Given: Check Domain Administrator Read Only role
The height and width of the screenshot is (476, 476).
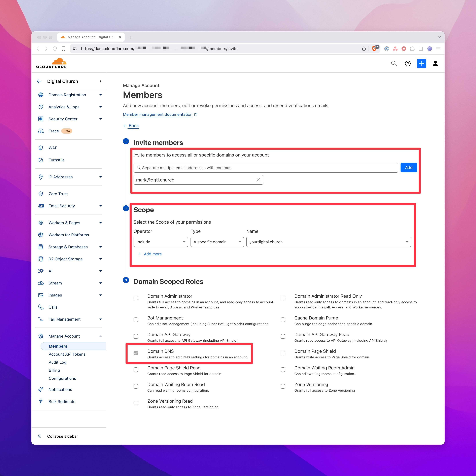Looking at the screenshot, I should (283, 298).
